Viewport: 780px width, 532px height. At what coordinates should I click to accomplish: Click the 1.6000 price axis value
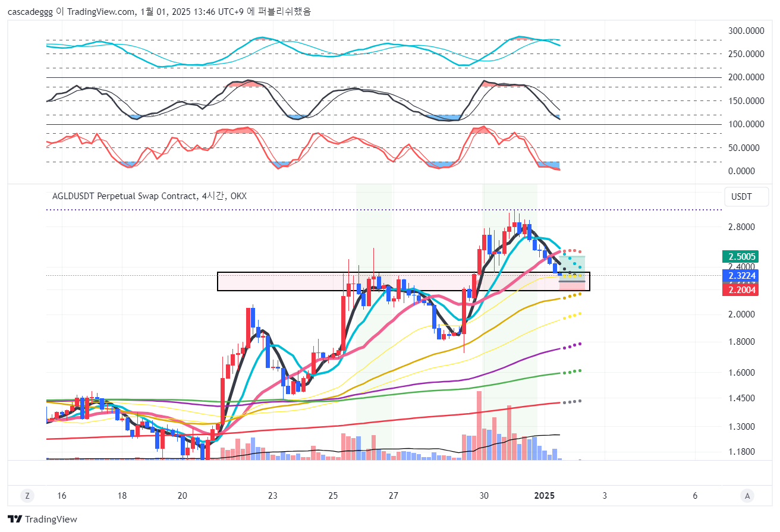tap(741, 373)
